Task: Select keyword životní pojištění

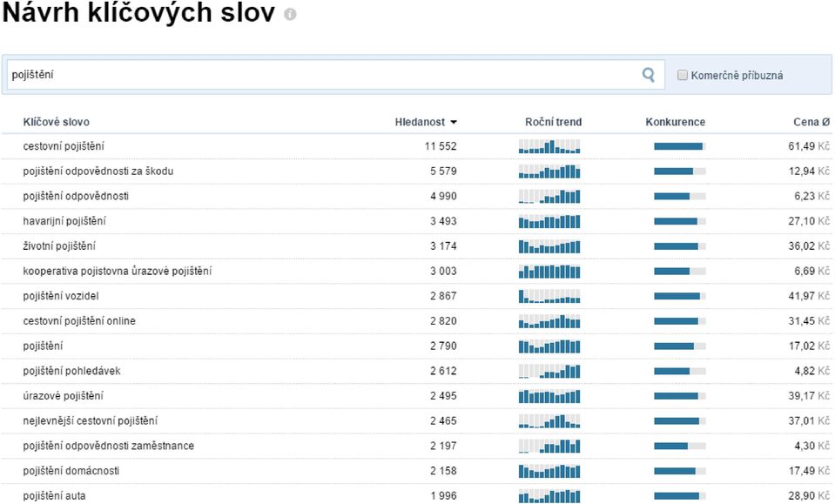Action: point(59,245)
